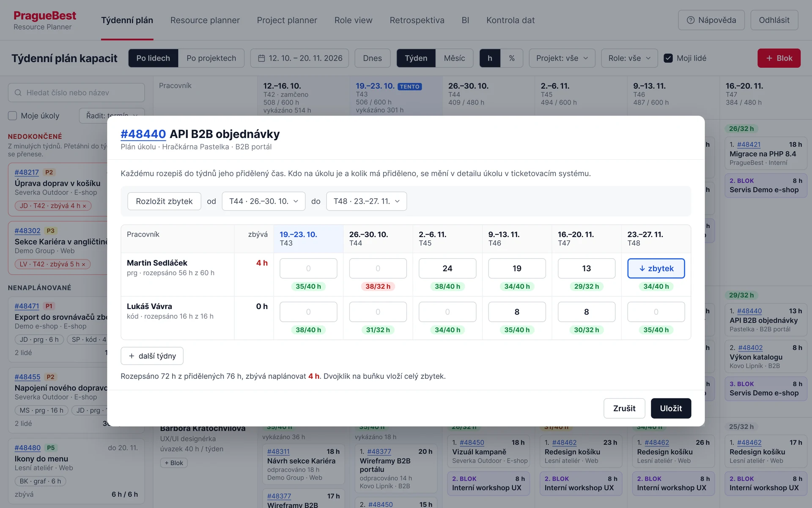Open the Role: vše dropdown
Screen dimensions: 812x508
[629, 58]
